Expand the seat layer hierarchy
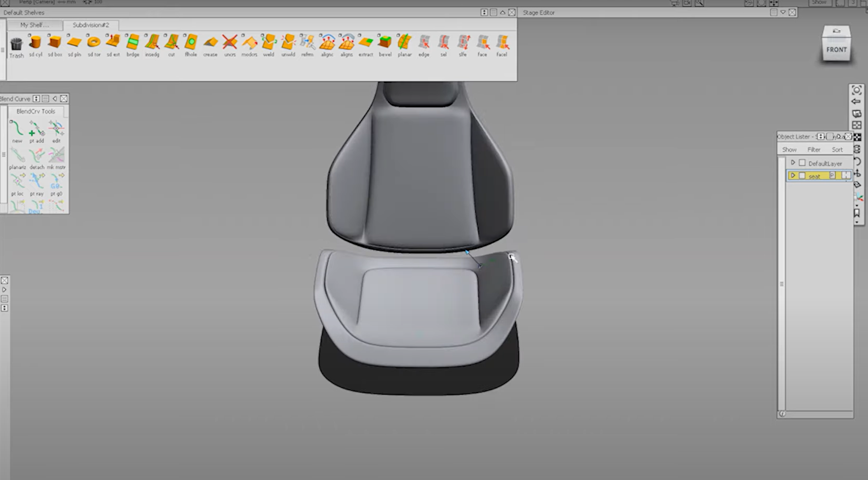868x480 pixels. 793,176
